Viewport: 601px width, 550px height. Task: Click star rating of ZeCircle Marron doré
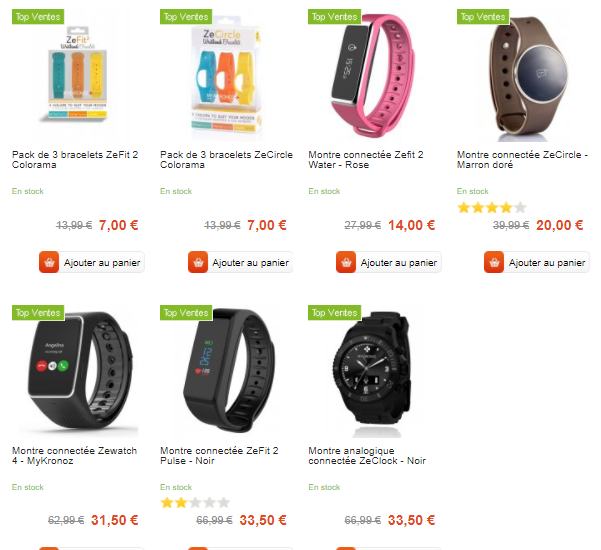[492, 208]
